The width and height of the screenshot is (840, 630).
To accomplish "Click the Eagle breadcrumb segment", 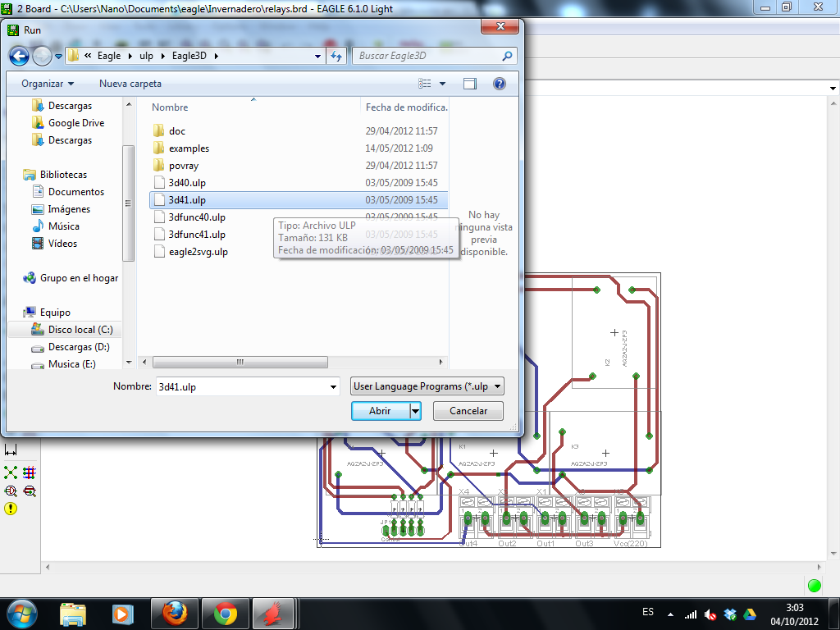I will tap(109, 56).
